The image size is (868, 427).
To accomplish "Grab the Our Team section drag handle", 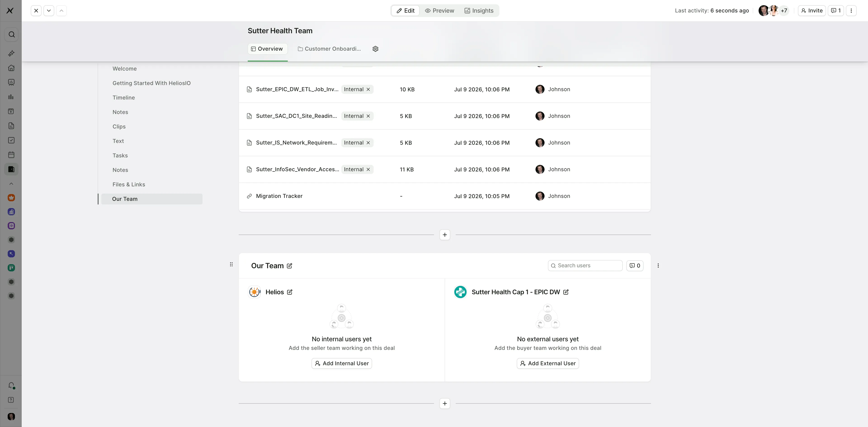I will click(x=231, y=265).
